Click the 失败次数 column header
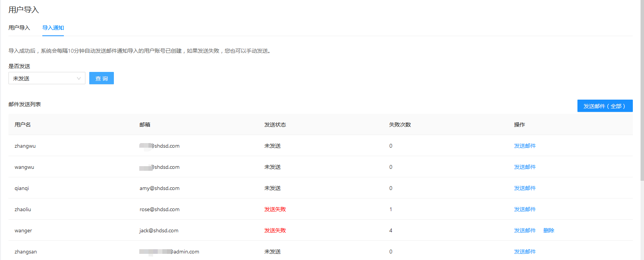This screenshot has width=644, height=260. pos(400,125)
